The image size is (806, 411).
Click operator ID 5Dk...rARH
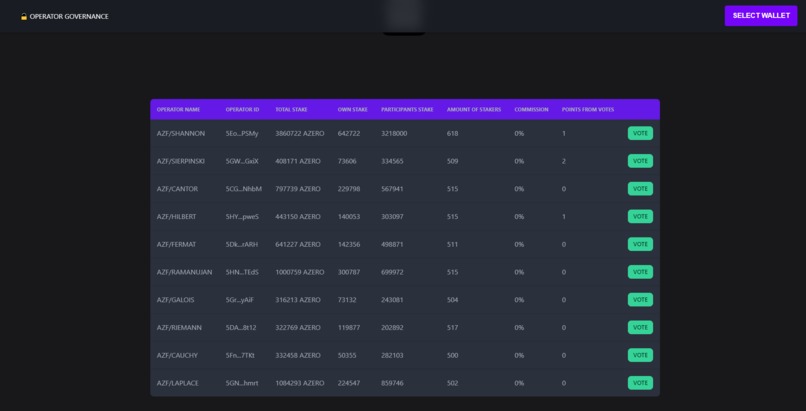click(x=242, y=244)
